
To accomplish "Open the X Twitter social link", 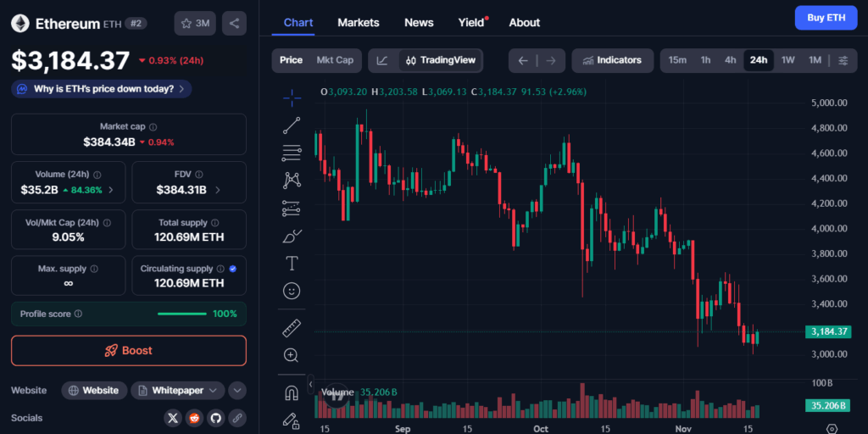I will (x=173, y=418).
